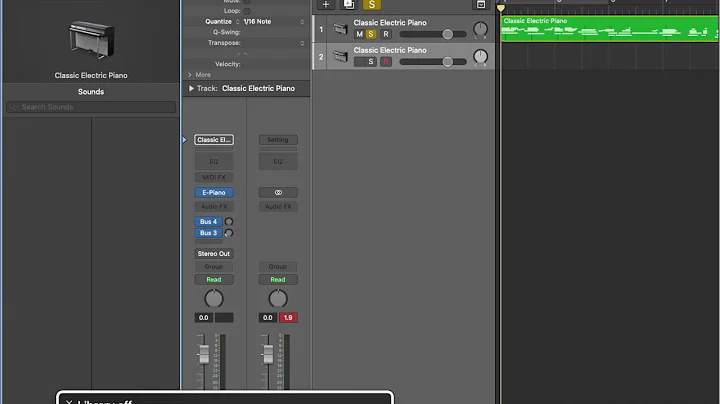Click track 2 volume slider thumb
The width and height of the screenshot is (720, 404).
[447, 62]
